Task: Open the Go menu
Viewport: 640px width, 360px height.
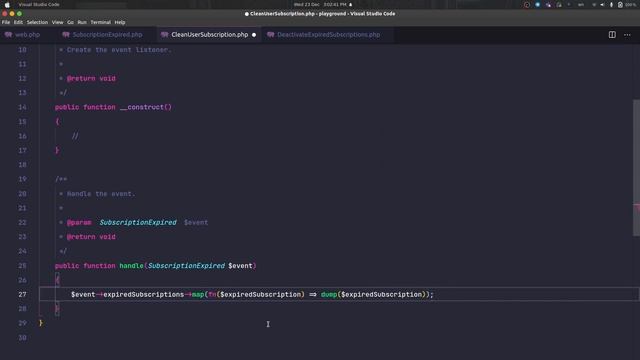Action: point(70,22)
